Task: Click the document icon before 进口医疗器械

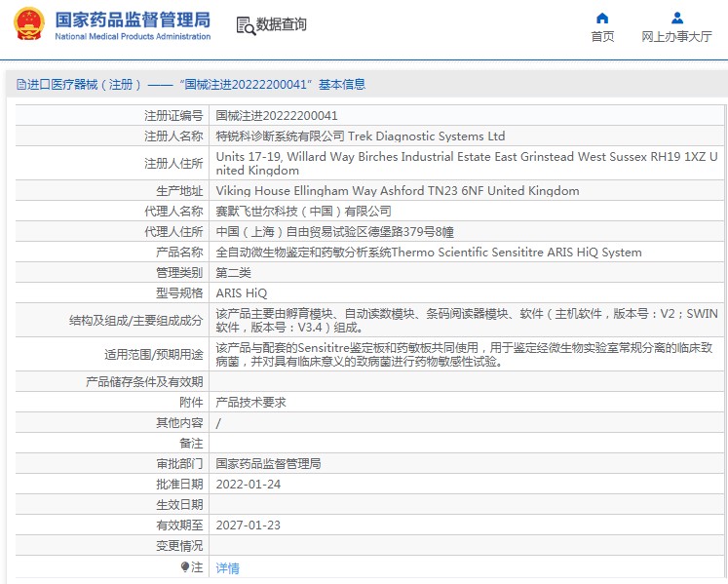Action: click(x=21, y=84)
